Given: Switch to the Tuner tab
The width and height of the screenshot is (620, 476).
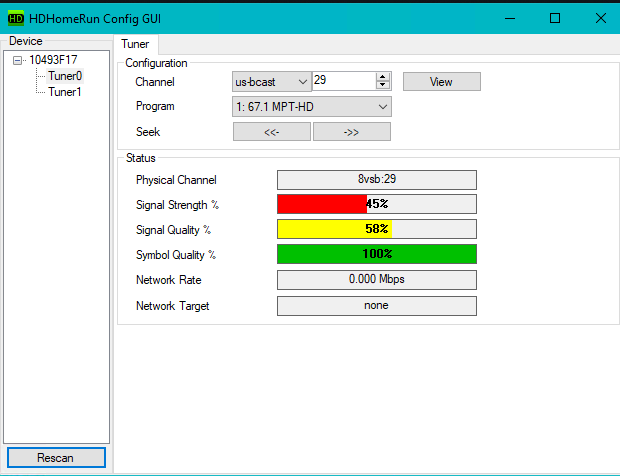Looking at the screenshot, I should point(135,44).
